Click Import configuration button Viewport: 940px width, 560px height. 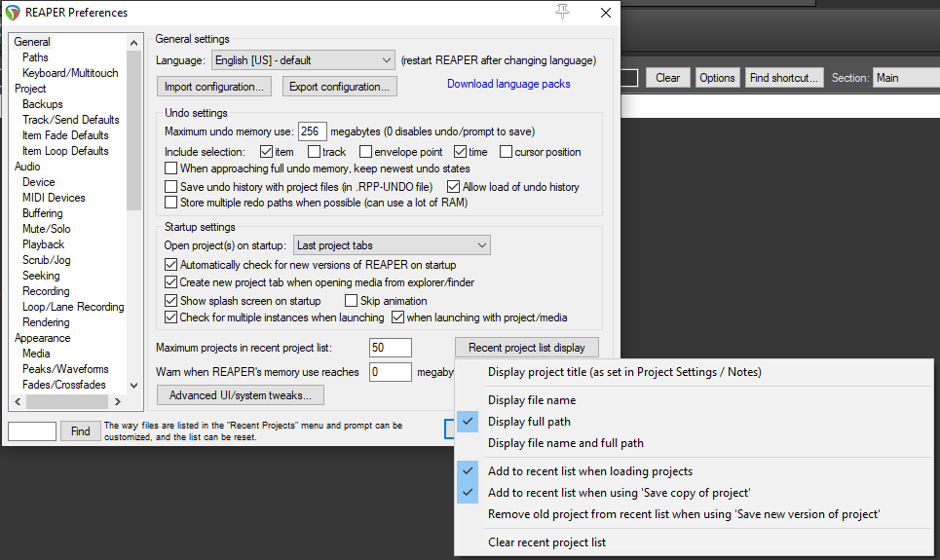214,87
